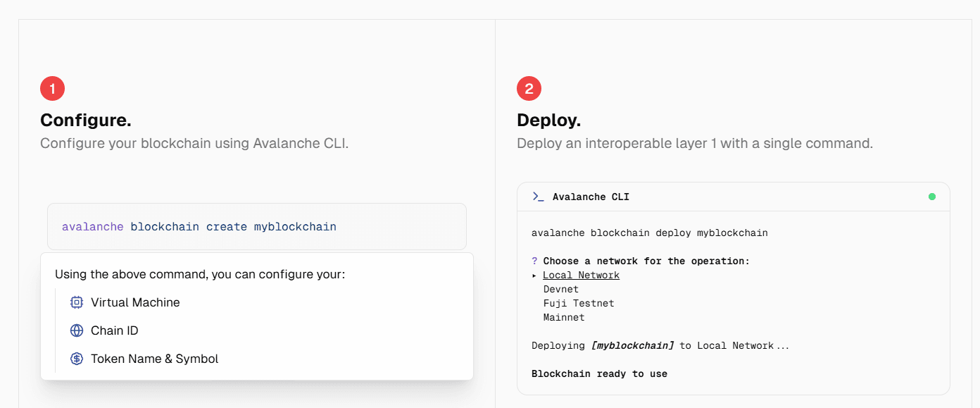980x408 pixels.
Task: Click the green status dot in terminal header
Action: (x=932, y=197)
